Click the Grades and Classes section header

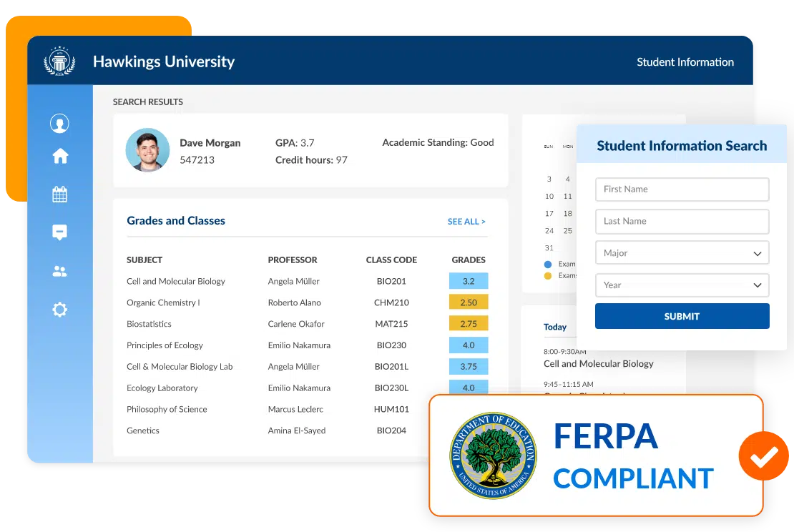(175, 221)
